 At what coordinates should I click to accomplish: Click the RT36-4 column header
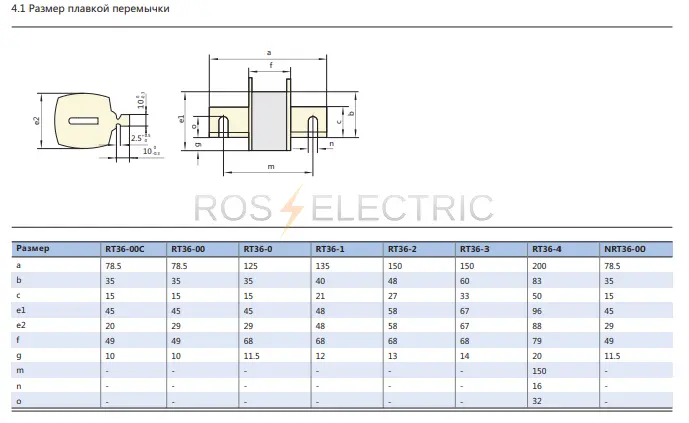pyautogui.click(x=546, y=249)
